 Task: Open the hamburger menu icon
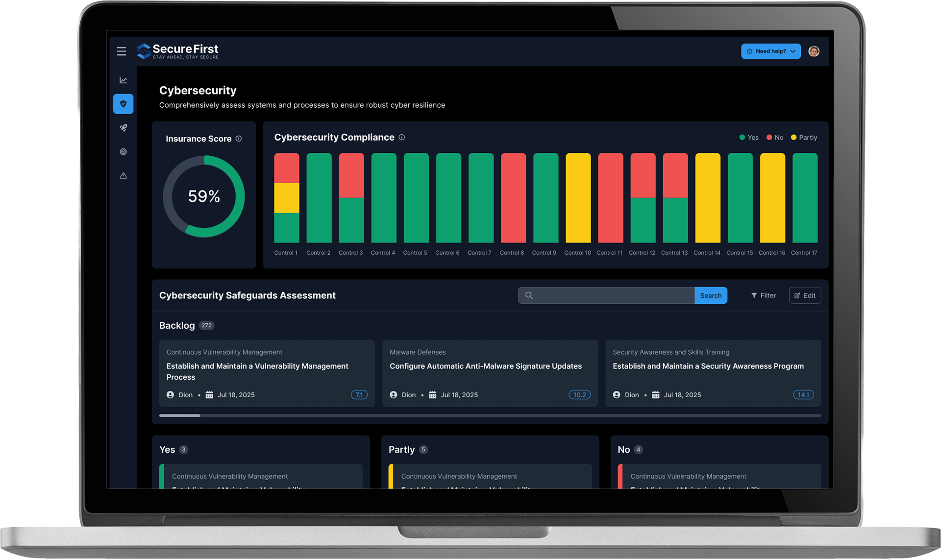122,51
